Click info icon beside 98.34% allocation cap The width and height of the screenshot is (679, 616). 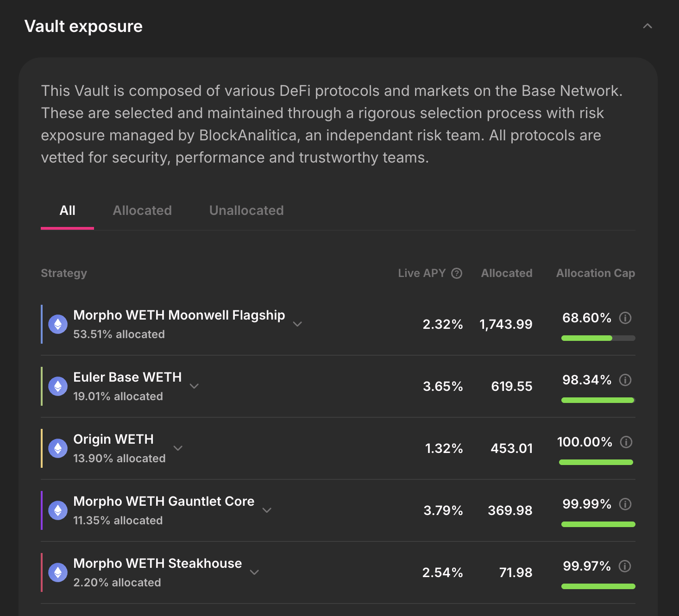click(x=625, y=380)
